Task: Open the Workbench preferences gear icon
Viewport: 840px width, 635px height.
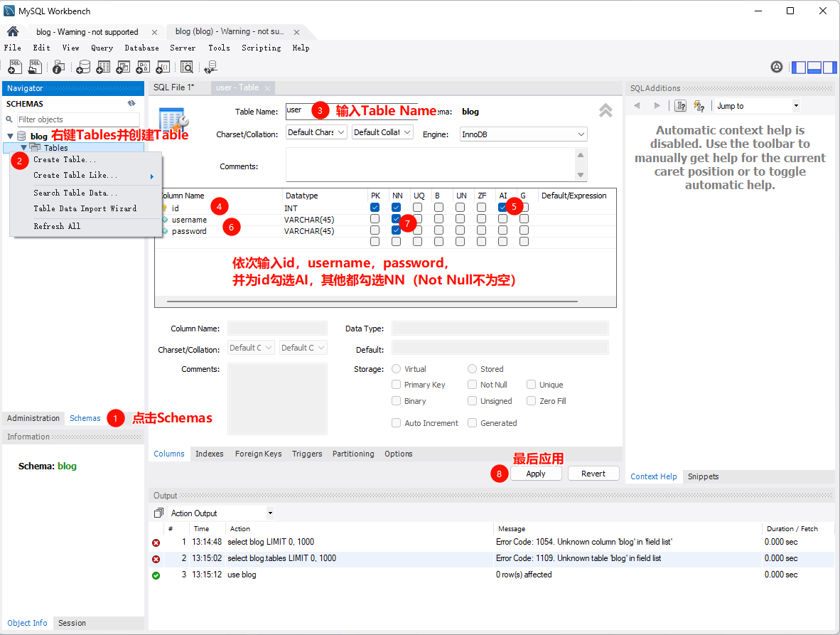Action: (x=777, y=67)
